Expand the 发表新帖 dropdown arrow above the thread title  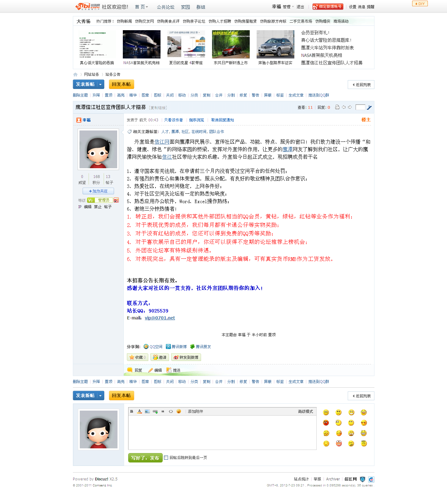pos(101,85)
